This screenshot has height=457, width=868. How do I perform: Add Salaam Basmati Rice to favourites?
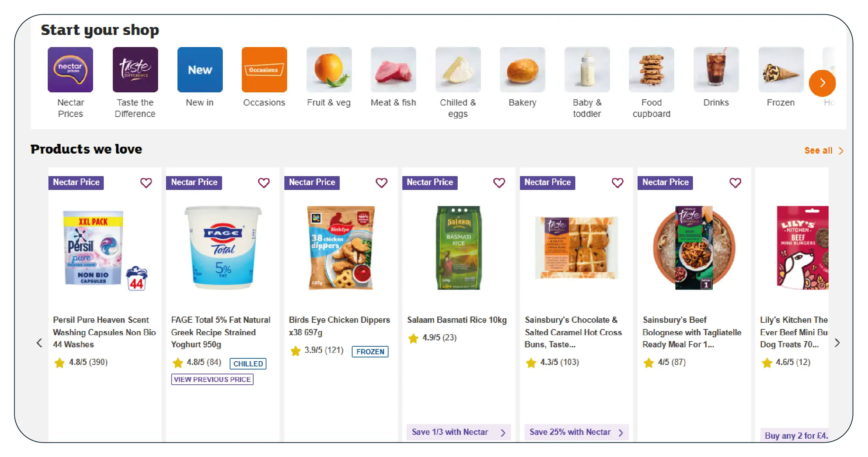(499, 183)
